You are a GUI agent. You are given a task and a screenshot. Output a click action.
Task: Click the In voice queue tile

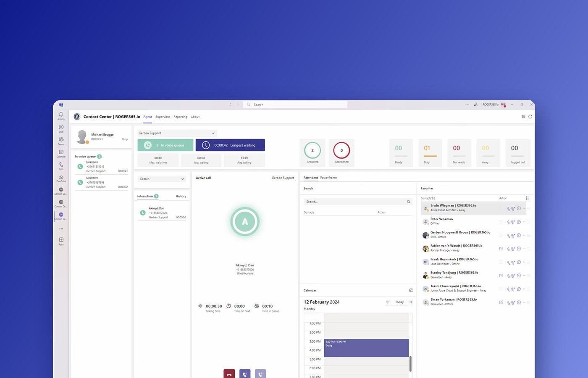[165, 145]
